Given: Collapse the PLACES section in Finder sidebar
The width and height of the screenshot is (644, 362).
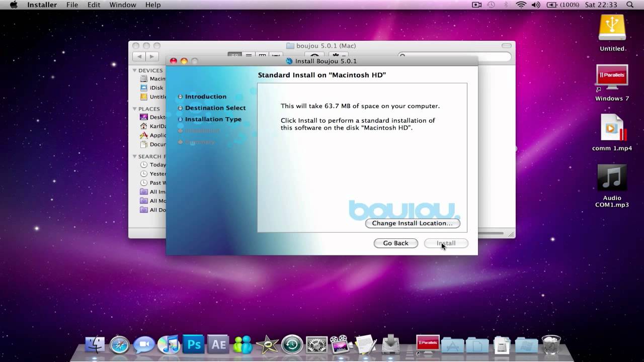Looking at the screenshot, I should click(x=135, y=109).
